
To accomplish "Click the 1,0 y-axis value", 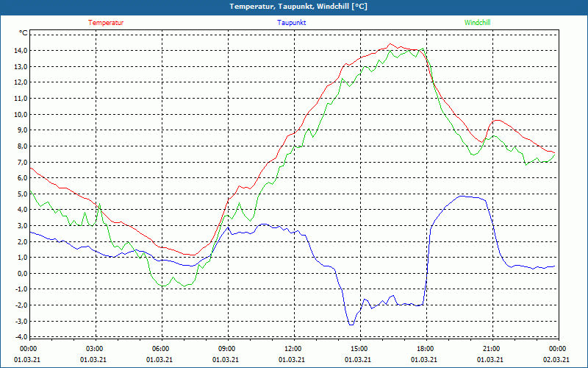I will tap(22, 257).
